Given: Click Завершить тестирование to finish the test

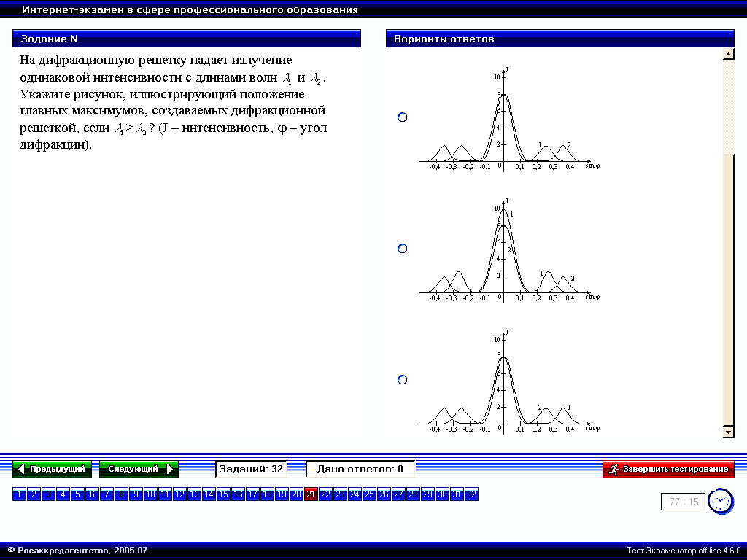Looking at the screenshot, I should [668, 469].
